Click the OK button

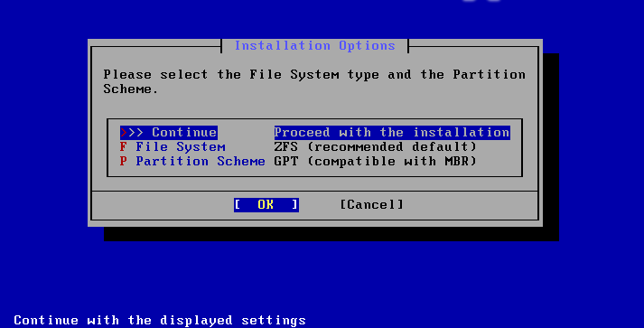[x=266, y=205]
